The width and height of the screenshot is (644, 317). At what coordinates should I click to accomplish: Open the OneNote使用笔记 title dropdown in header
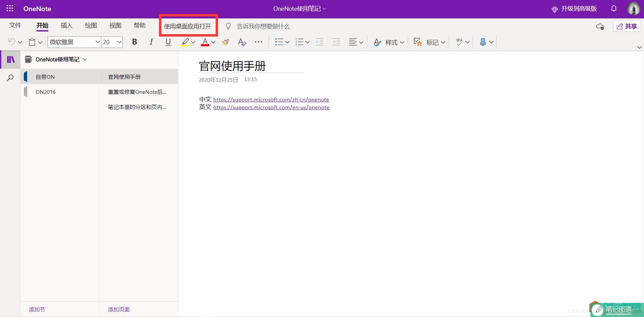point(300,9)
